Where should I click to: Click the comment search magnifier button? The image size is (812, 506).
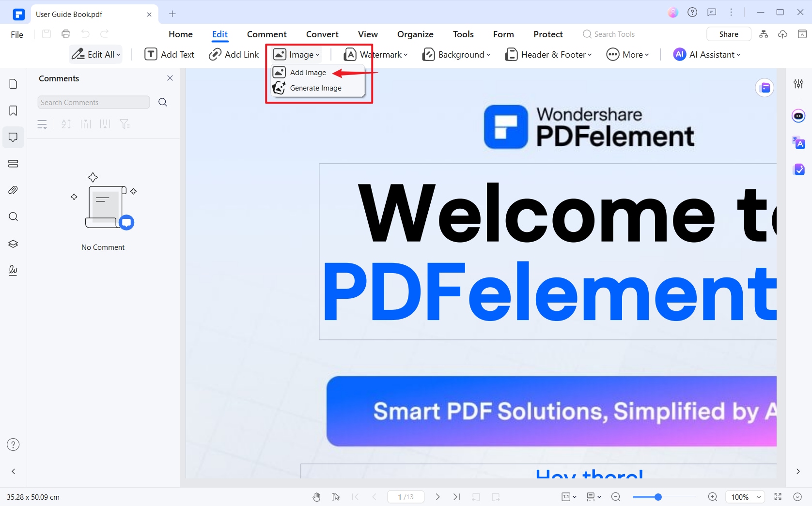point(163,102)
